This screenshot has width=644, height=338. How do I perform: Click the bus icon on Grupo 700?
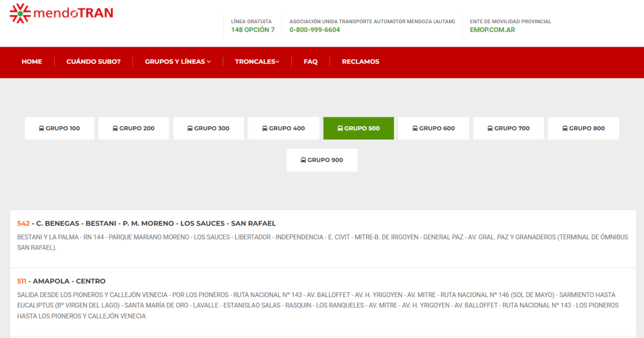click(x=491, y=128)
